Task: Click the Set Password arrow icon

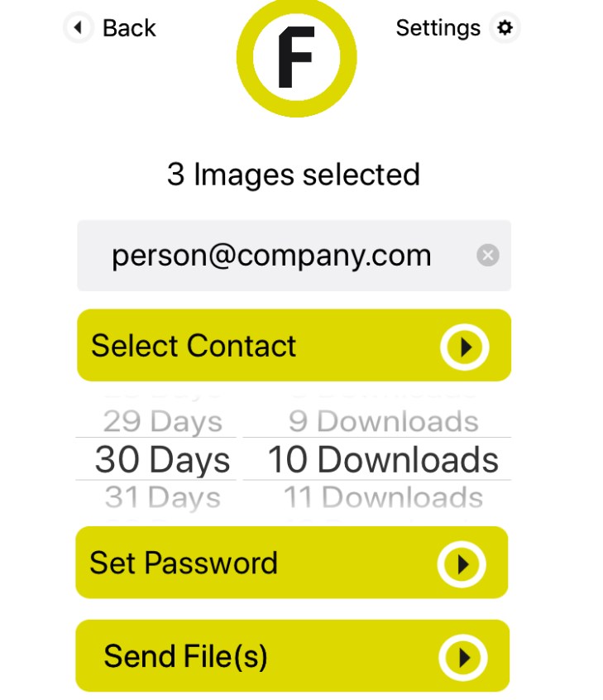Action: 462,563
